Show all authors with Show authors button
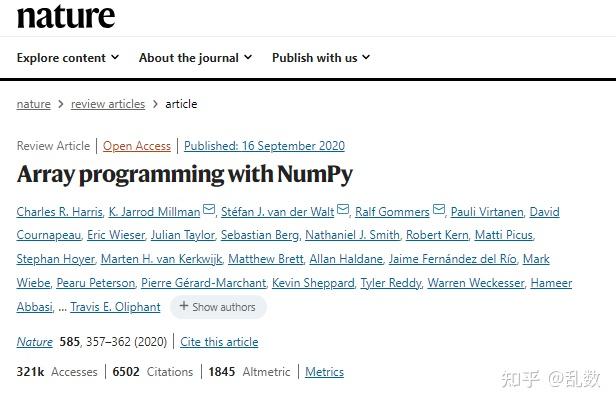616x405 pixels. tap(218, 307)
